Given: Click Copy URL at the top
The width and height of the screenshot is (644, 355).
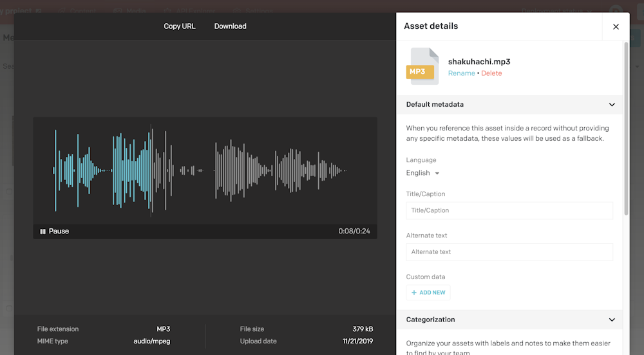Looking at the screenshot, I should (x=180, y=26).
